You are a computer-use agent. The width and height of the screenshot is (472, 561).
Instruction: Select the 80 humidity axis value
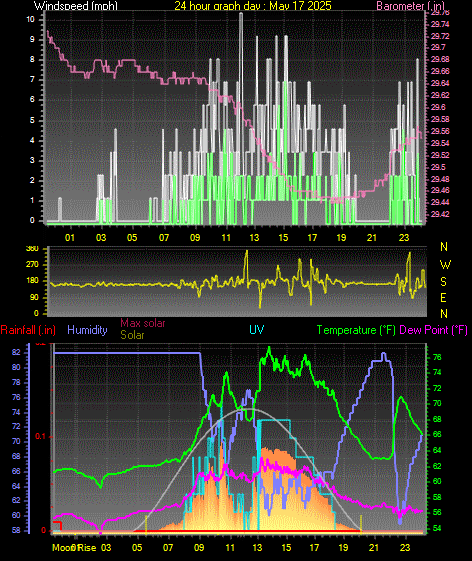pyautogui.click(x=16, y=367)
